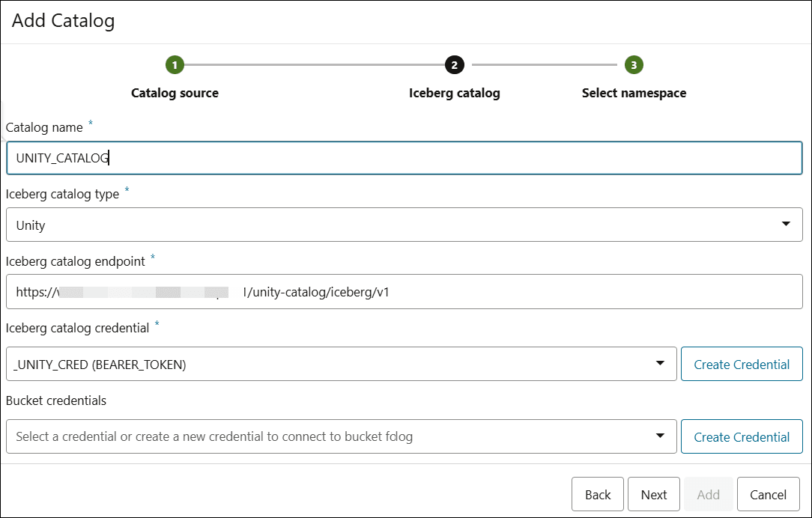This screenshot has height=518, width=812.
Task: Click the black step 2 Iceberg catalog circle
Action: 454,65
